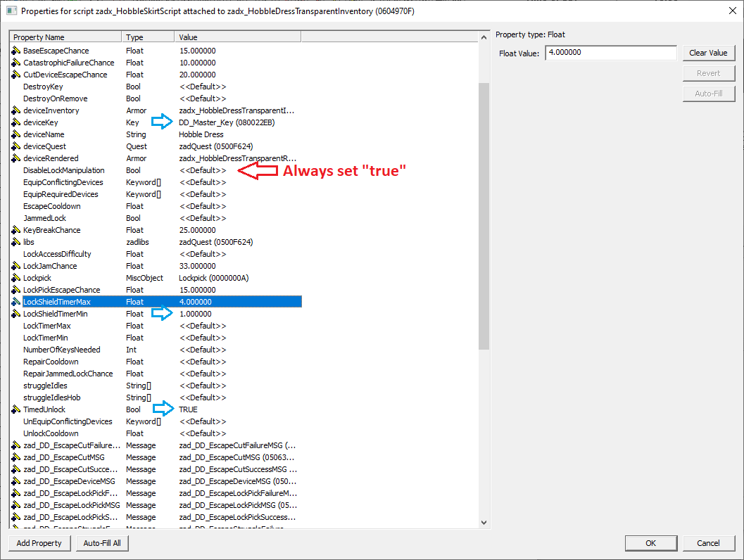Image resolution: width=744 pixels, height=560 pixels.
Task: Select the LockTimerMin property row
Action: pos(156,338)
